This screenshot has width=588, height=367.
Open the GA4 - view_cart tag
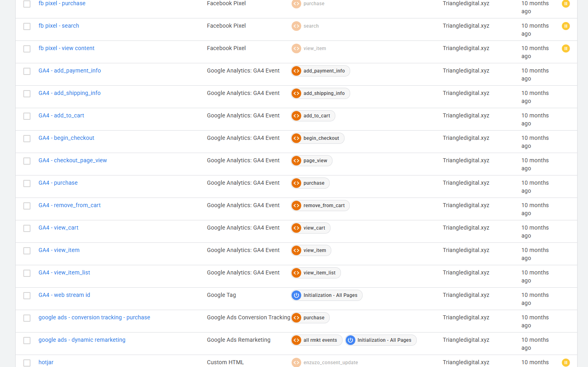point(59,228)
